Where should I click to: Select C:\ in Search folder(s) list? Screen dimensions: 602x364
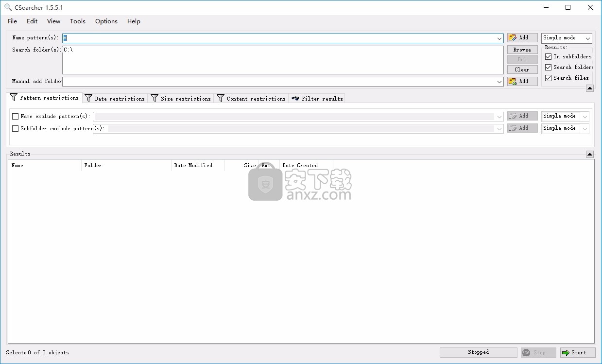coord(68,50)
